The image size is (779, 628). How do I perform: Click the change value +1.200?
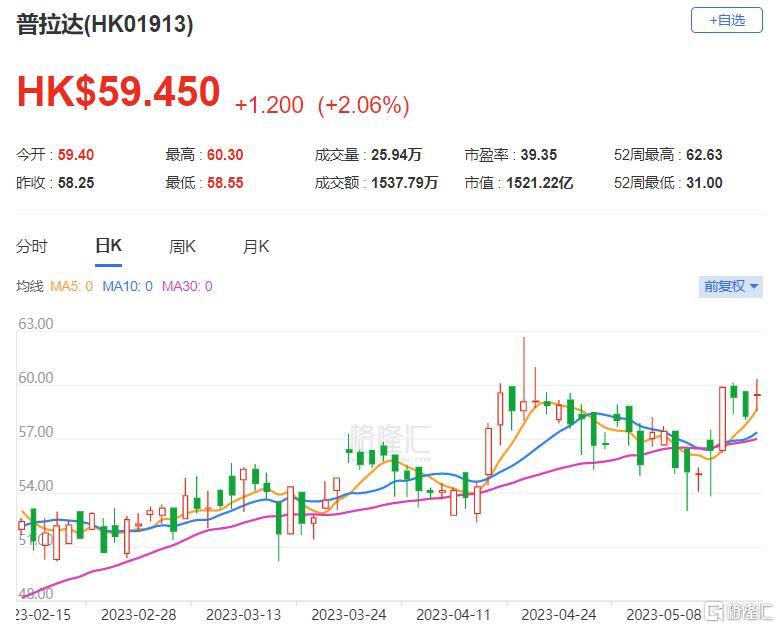[269, 105]
